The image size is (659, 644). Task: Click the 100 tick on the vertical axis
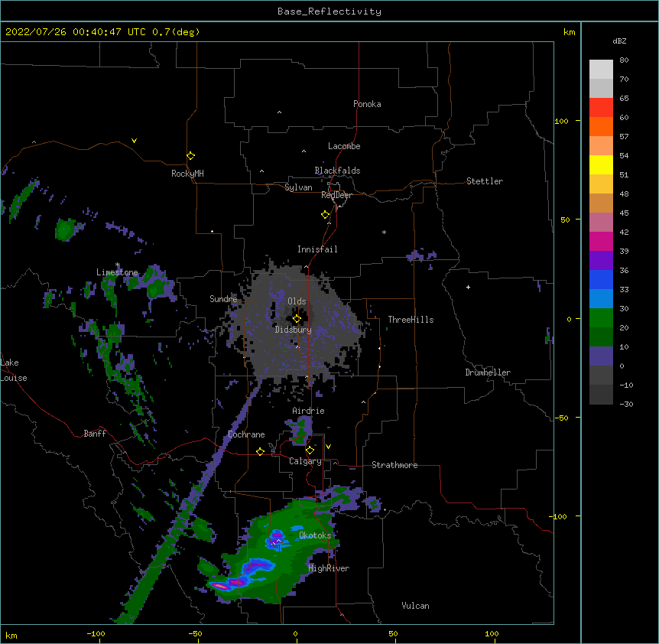click(x=561, y=121)
